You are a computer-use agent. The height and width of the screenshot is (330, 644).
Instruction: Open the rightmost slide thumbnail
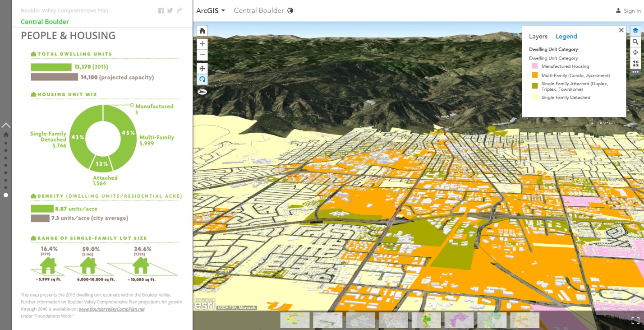(x=524, y=320)
